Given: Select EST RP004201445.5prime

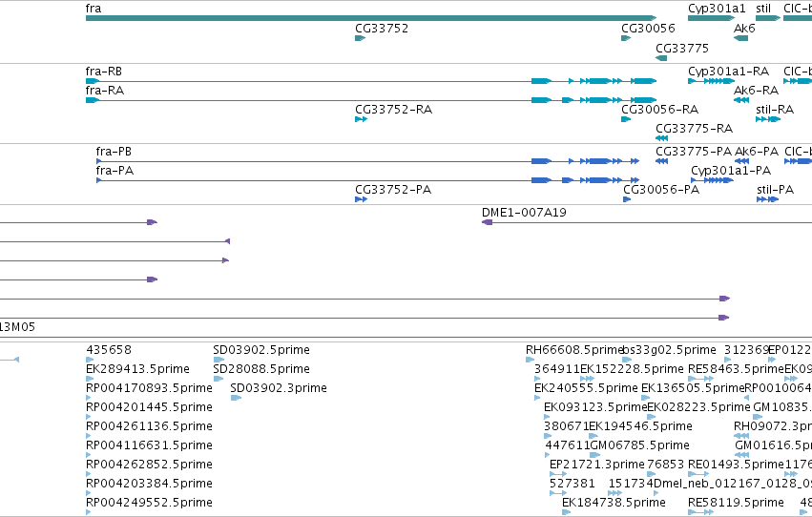Looking at the screenshot, I should click(149, 408).
